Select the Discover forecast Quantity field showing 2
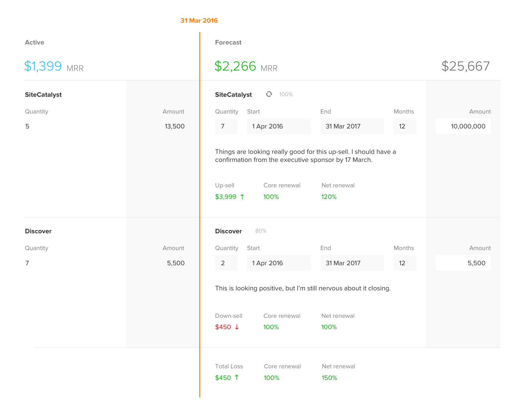 pyautogui.click(x=226, y=263)
